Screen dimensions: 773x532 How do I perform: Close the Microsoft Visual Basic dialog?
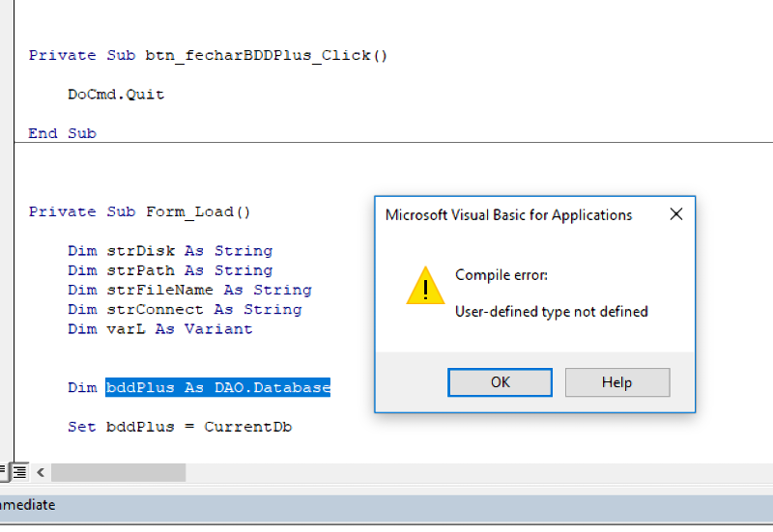pos(676,214)
